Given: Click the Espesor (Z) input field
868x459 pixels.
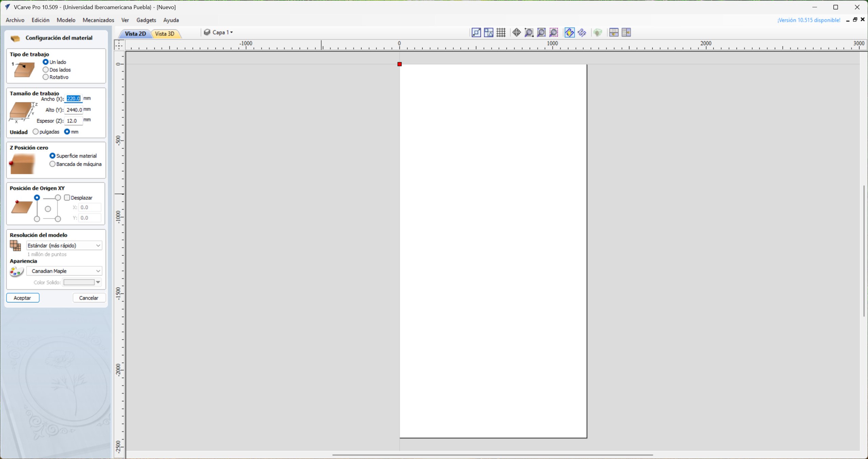Looking at the screenshot, I should pos(73,121).
